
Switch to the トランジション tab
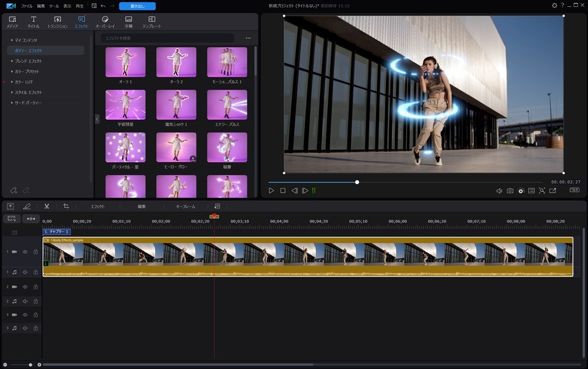57,22
